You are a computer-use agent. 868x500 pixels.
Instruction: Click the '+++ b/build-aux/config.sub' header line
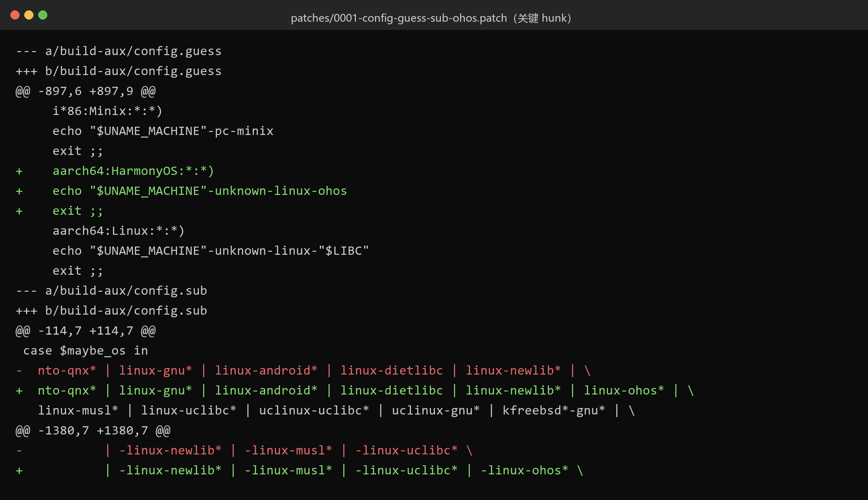point(111,311)
